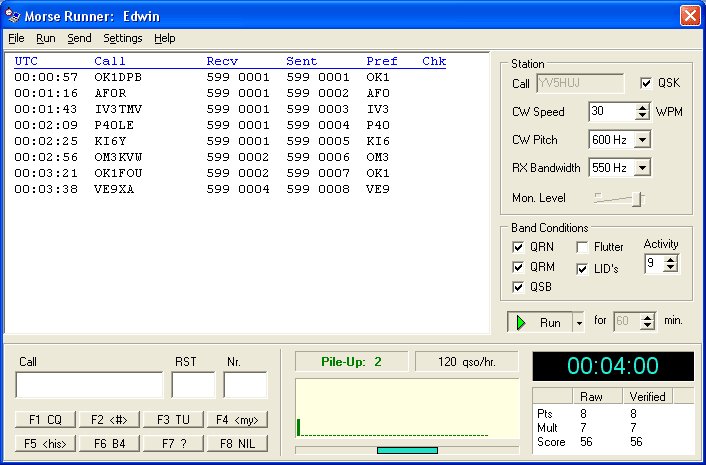Click the Call input field in entry area

[89, 385]
